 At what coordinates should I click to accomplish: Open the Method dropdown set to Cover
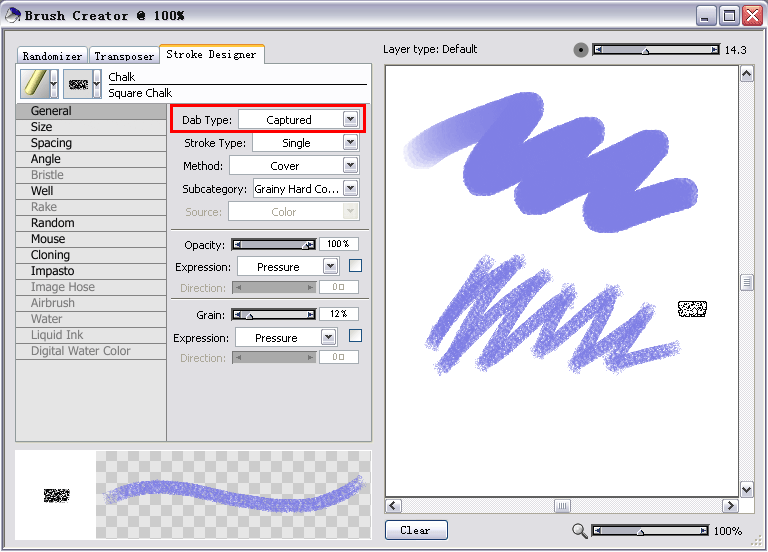click(349, 166)
